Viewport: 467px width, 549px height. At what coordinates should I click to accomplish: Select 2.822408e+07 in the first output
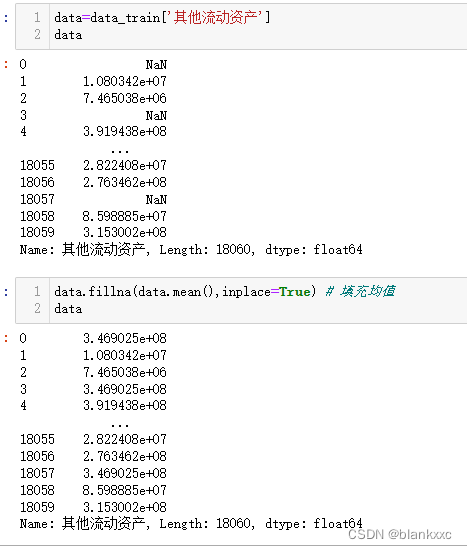point(125,165)
